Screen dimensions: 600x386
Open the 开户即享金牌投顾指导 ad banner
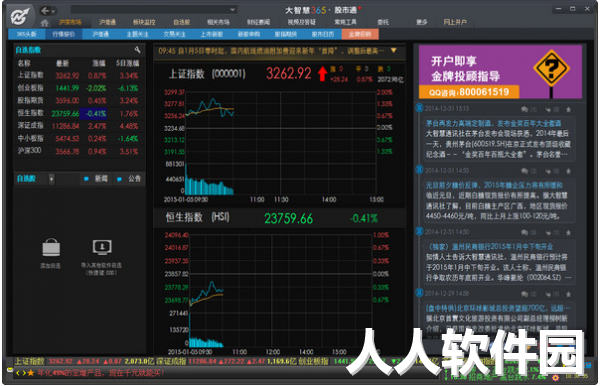click(x=501, y=72)
